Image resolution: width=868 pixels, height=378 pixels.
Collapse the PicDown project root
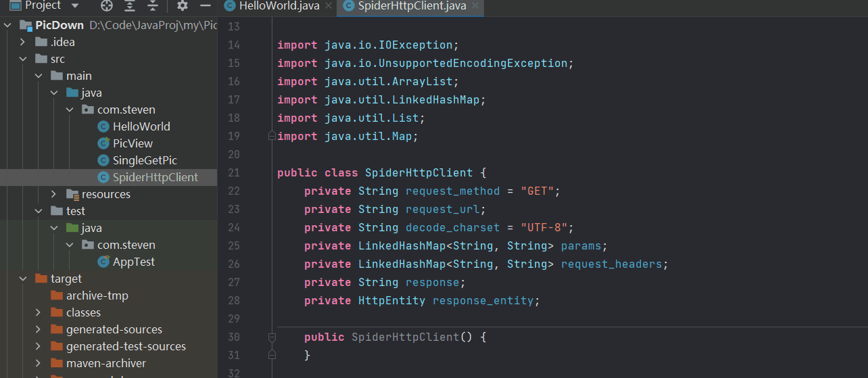(8, 25)
